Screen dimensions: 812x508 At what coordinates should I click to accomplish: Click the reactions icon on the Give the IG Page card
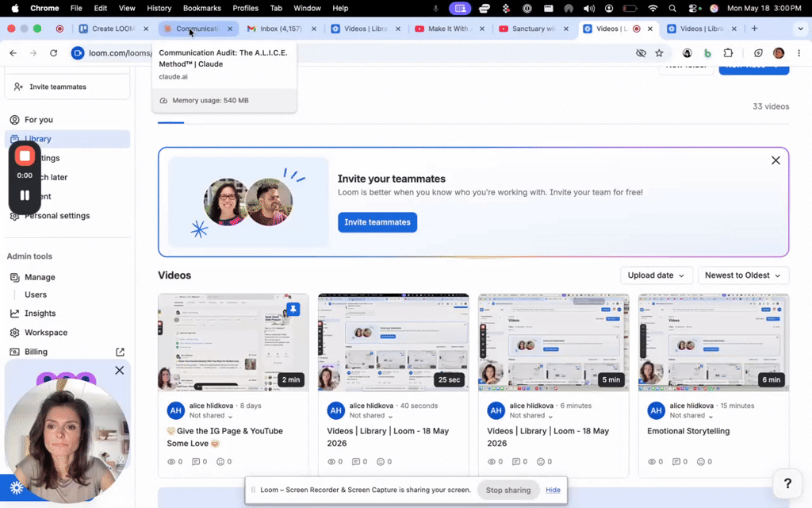[220, 462]
